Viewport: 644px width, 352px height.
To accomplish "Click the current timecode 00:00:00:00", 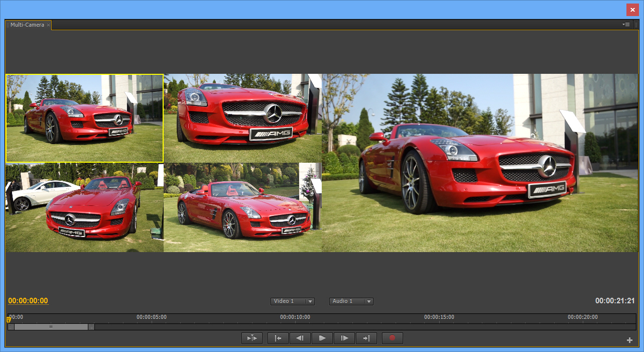I will pyautogui.click(x=28, y=301).
